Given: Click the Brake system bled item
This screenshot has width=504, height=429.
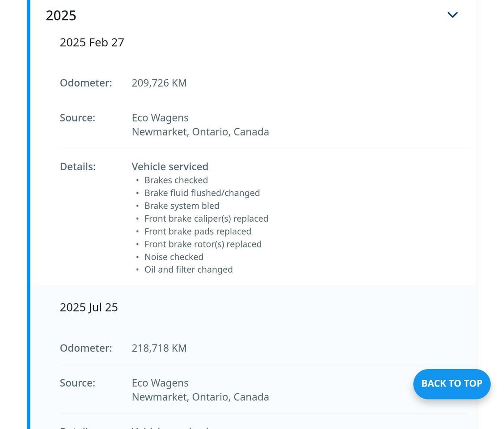Looking at the screenshot, I should 182,206.
